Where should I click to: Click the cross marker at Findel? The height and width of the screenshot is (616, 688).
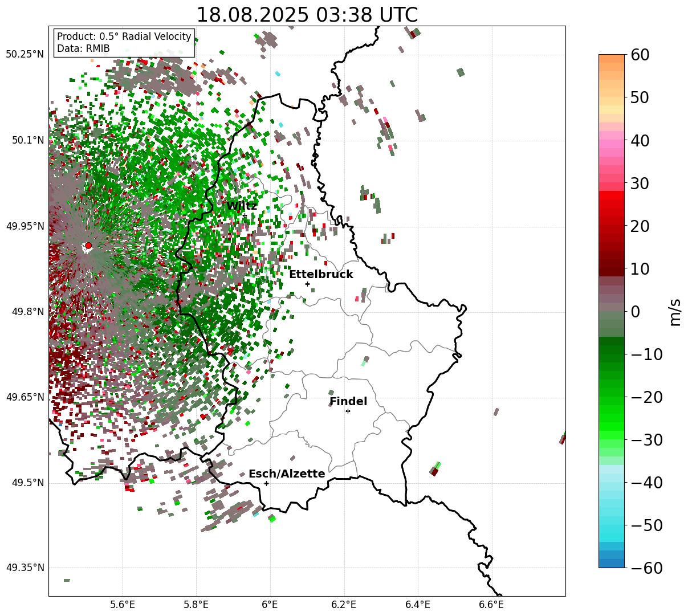[348, 411]
